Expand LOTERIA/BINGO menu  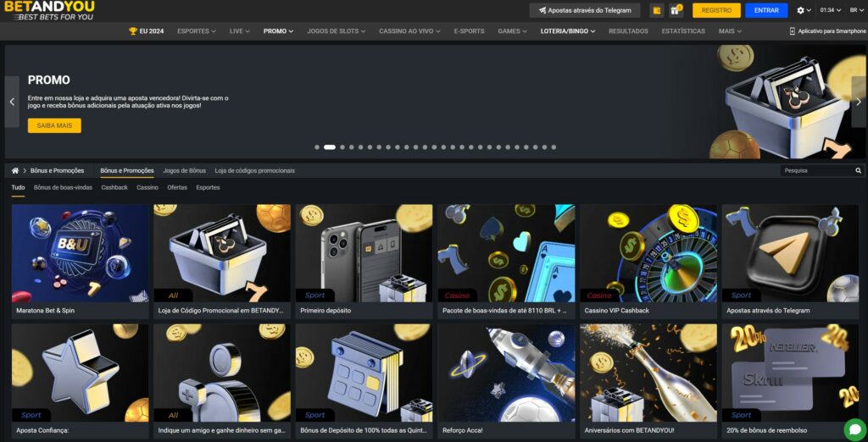point(568,31)
